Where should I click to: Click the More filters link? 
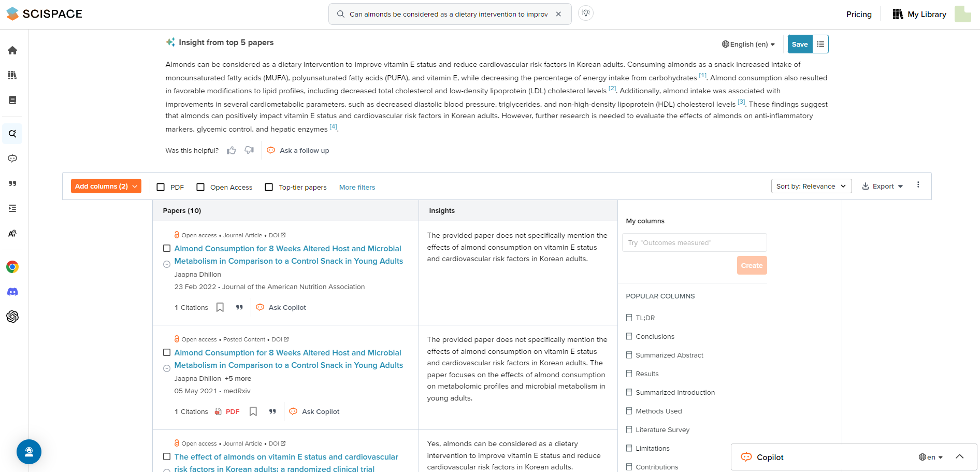(357, 187)
